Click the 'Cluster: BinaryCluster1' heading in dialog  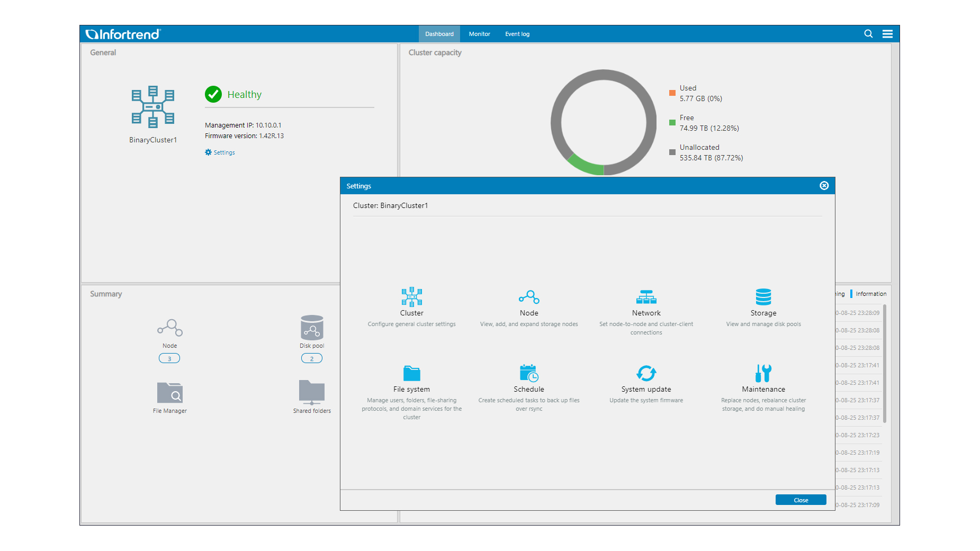391,205
